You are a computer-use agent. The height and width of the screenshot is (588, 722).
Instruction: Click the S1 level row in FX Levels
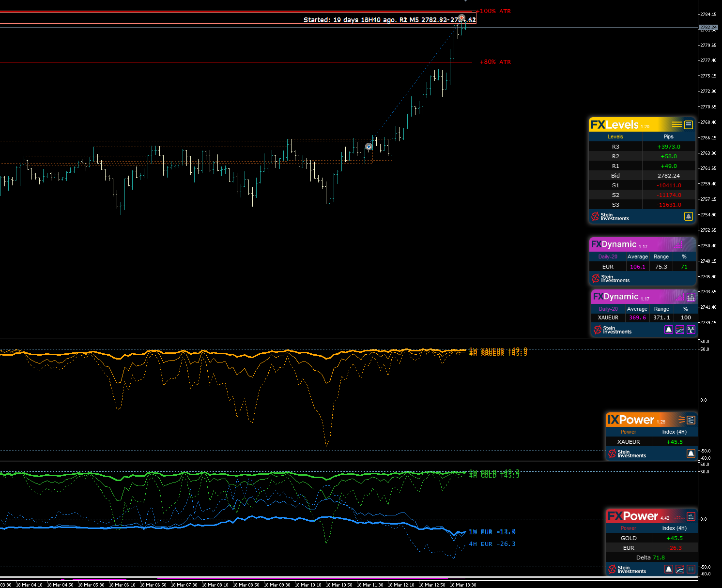615,185
